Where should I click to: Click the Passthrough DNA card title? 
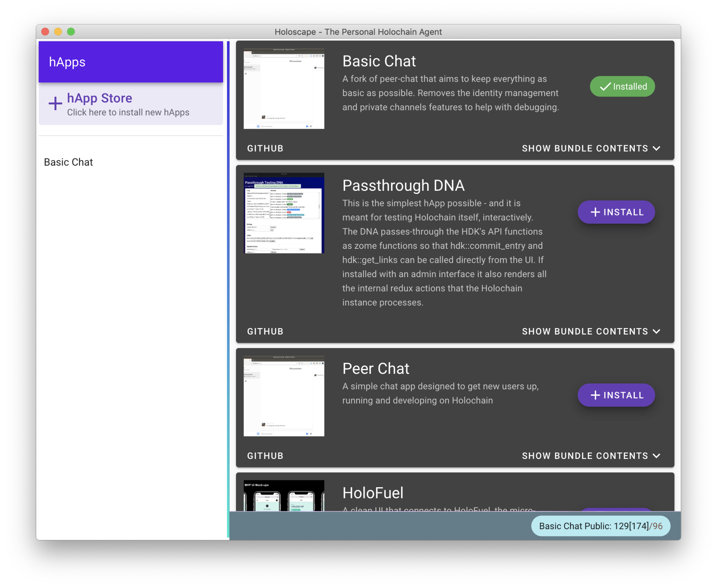click(x=403, y=185)
